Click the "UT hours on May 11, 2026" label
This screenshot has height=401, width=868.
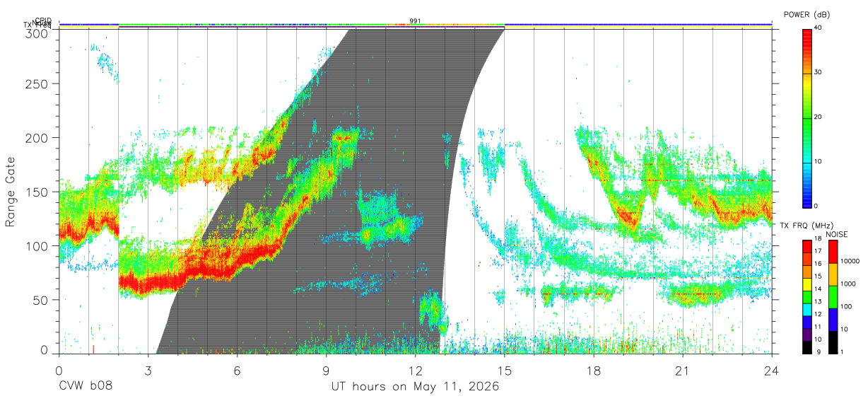pos(415,388)
